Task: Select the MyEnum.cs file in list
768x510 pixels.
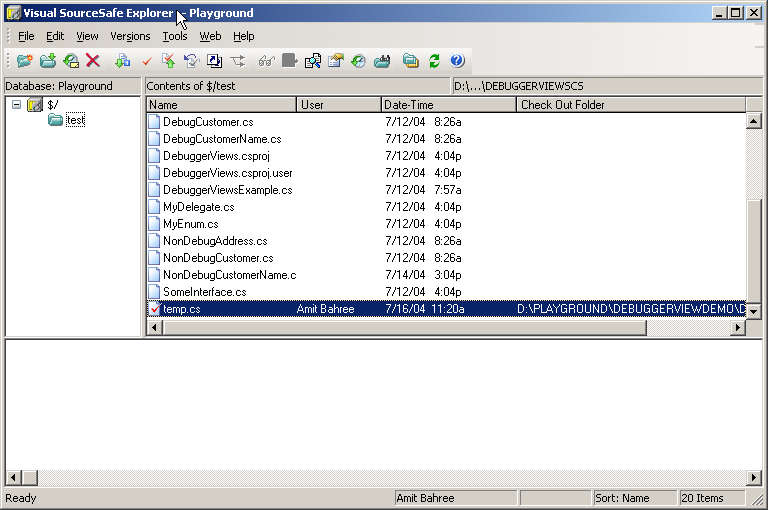Action: click(190, 224)
